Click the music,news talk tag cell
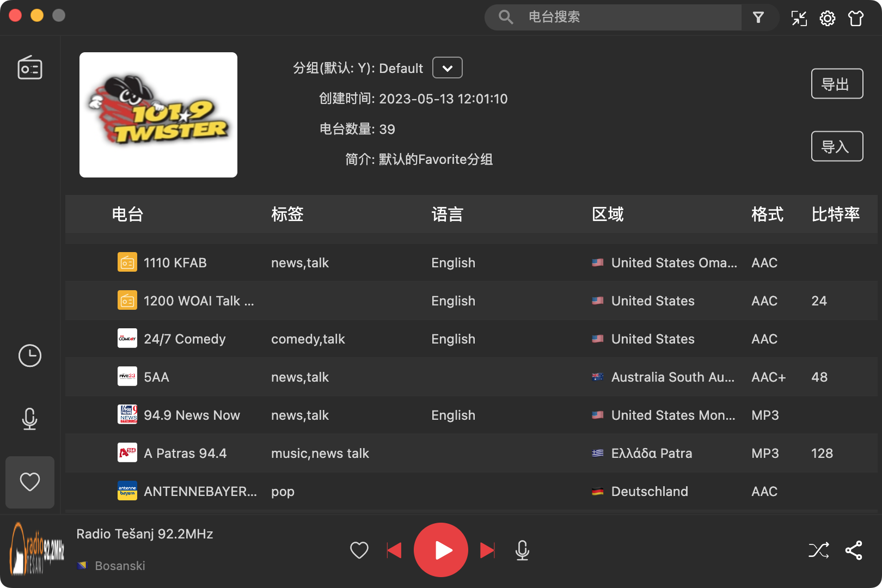Viewport: 882px width, 588px height. [320, 454]
